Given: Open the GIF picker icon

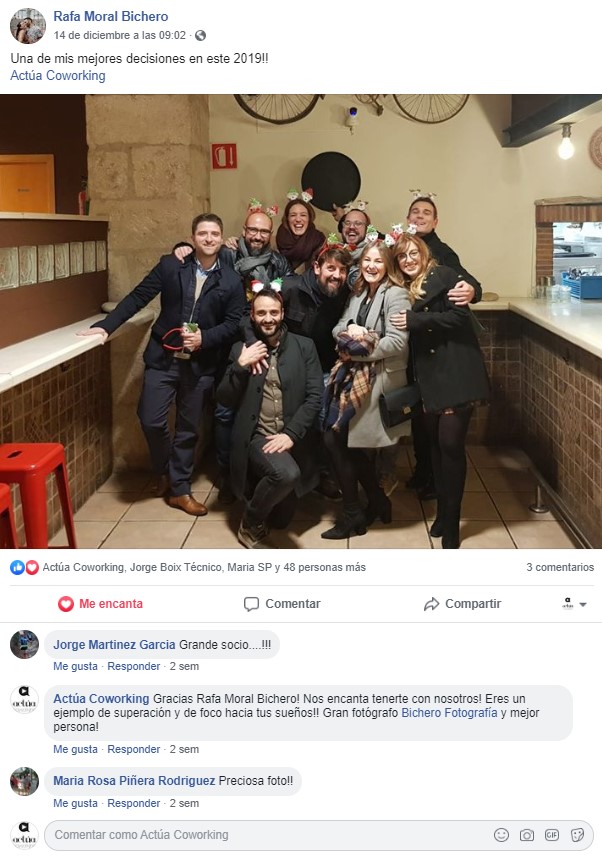Looking at the screenshot, I should [x=552, y=835].
